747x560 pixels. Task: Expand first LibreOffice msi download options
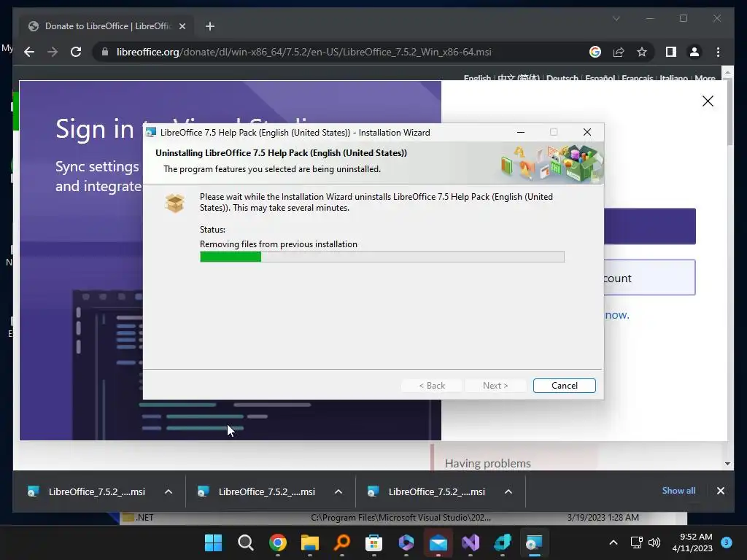tap(169, 491)
